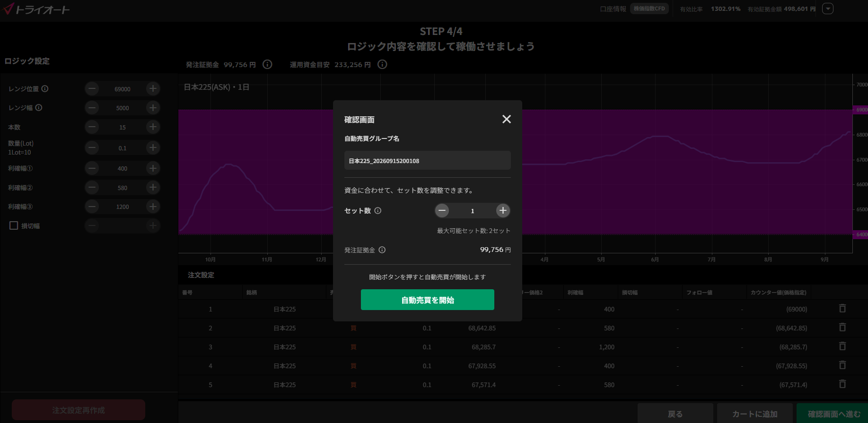Click the トライオート logo

(36, 9)
